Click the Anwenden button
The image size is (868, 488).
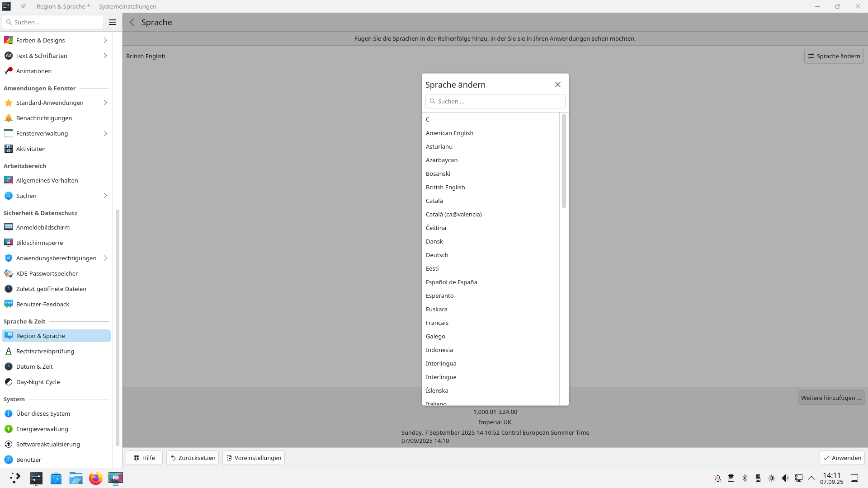tap(842, 458)
